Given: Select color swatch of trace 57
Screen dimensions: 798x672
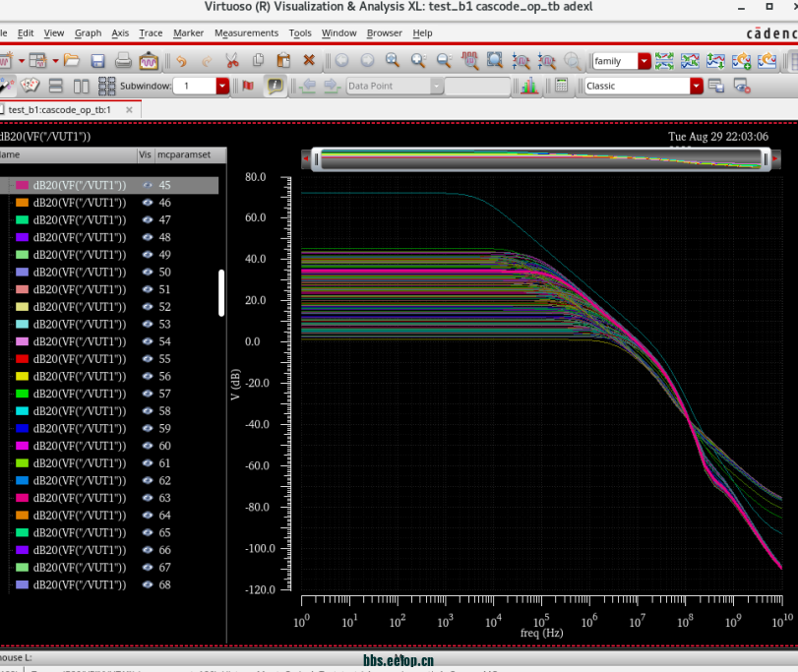Looking at the screenshot, I should 22,394.
